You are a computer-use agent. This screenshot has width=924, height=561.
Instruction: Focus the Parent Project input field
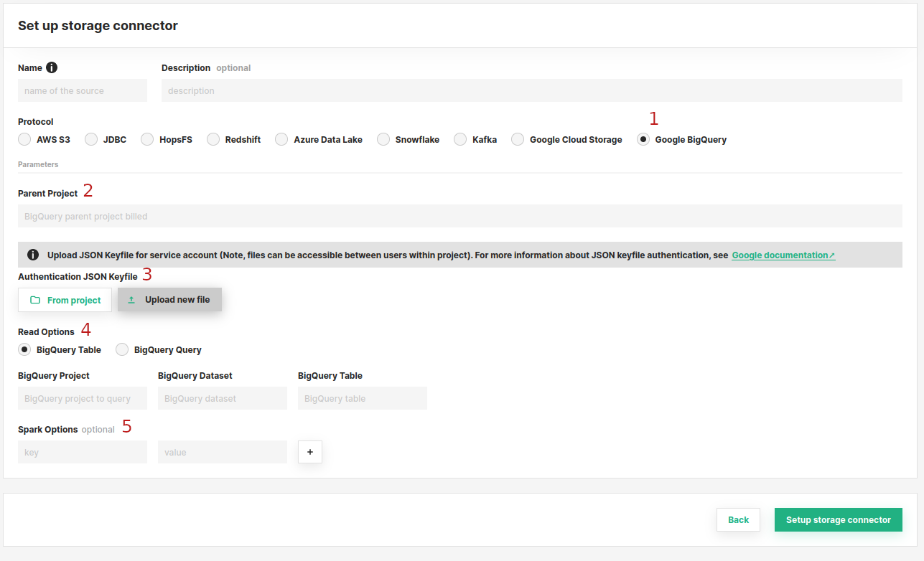[459, 216]
